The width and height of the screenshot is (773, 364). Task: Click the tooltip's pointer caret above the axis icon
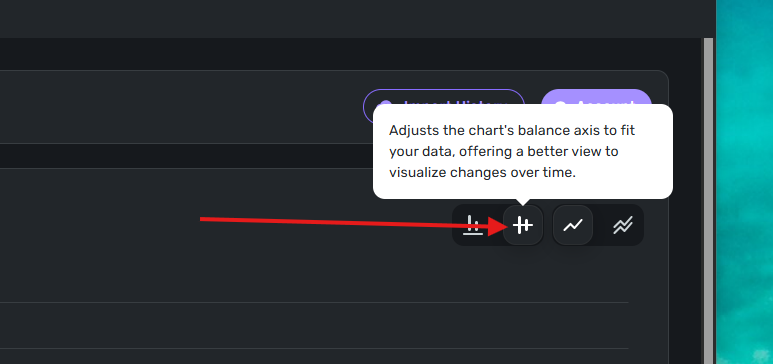coord(523,202)
